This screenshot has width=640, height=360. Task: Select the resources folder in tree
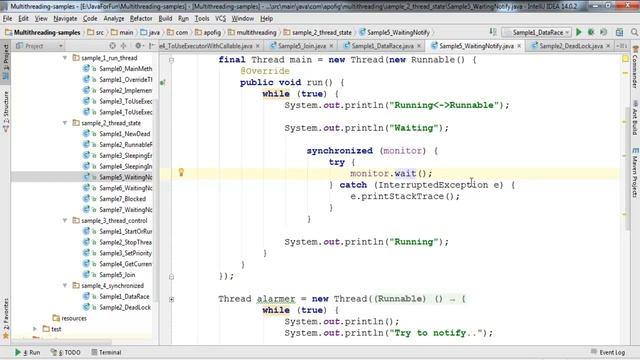(70, 318)
